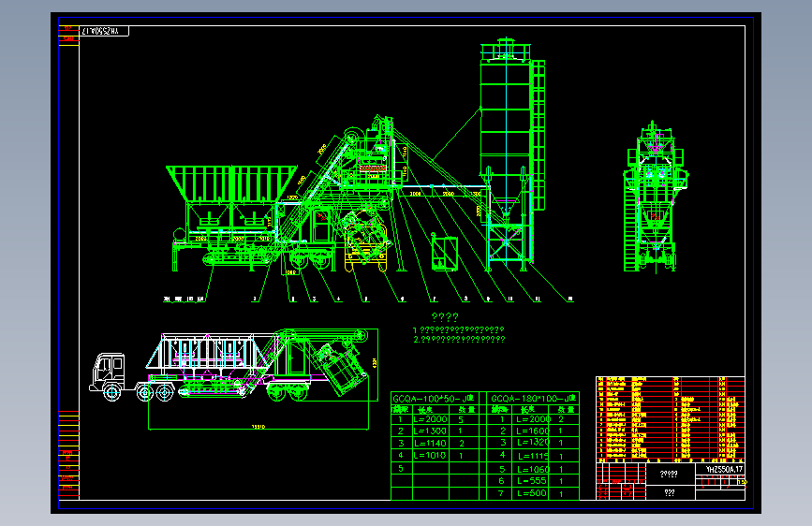The height and width of the screenshot is (526, 812).
Task: Click the side elevation view at right
Action: coord(655,197)
